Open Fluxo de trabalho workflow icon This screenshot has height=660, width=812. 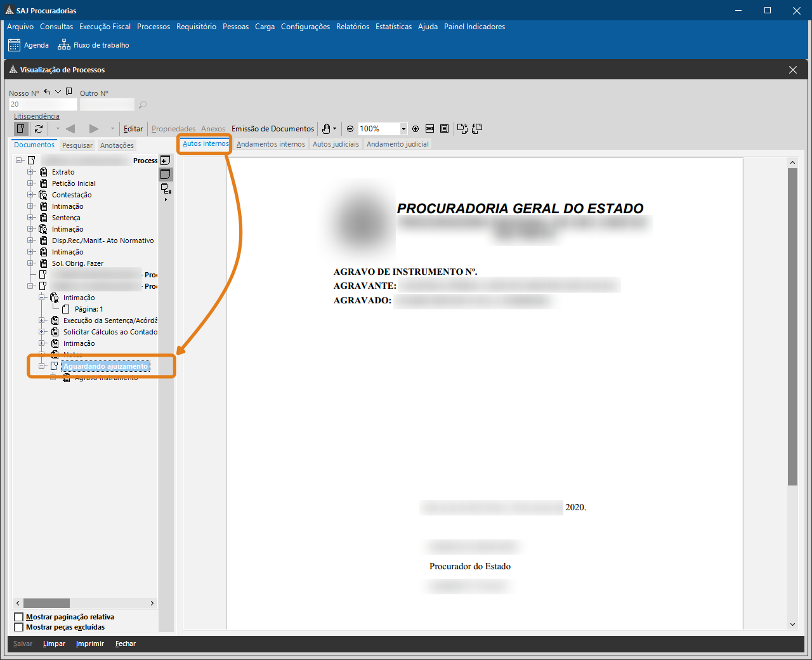click(64, 45)
